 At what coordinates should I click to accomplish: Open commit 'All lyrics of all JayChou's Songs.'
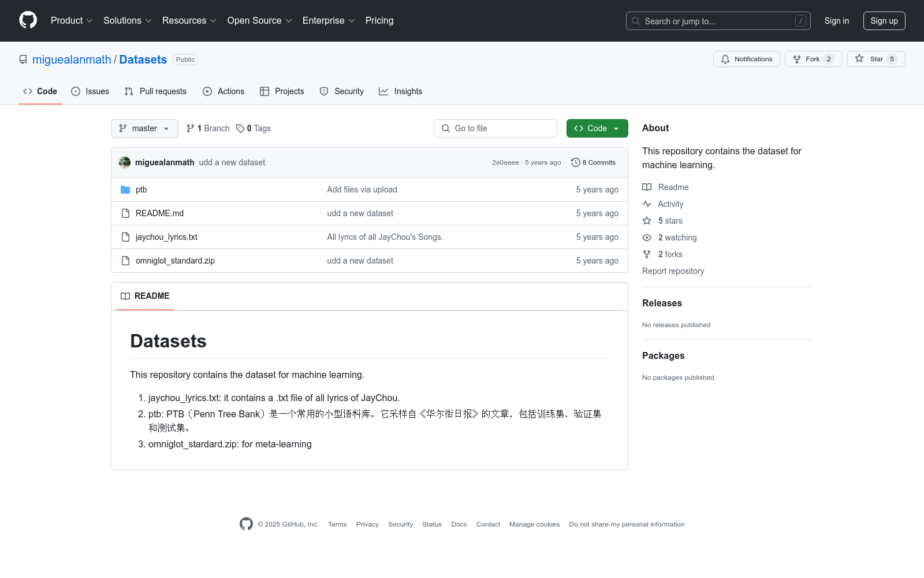pos(385,237)
